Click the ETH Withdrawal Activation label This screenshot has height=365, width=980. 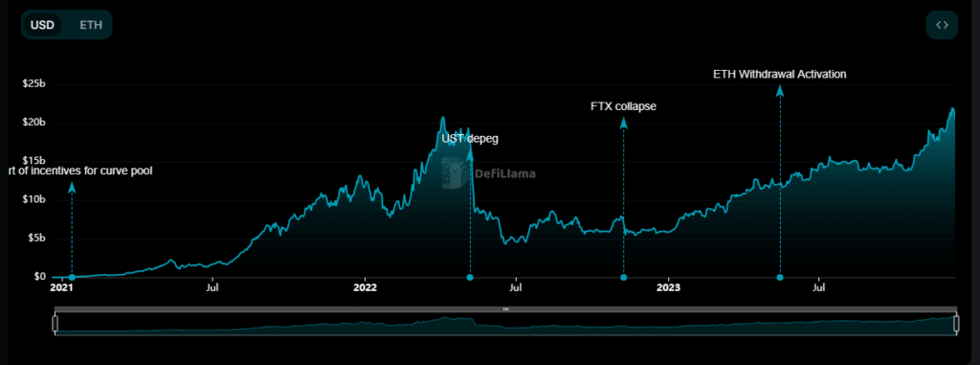click(x=780, y=74)
